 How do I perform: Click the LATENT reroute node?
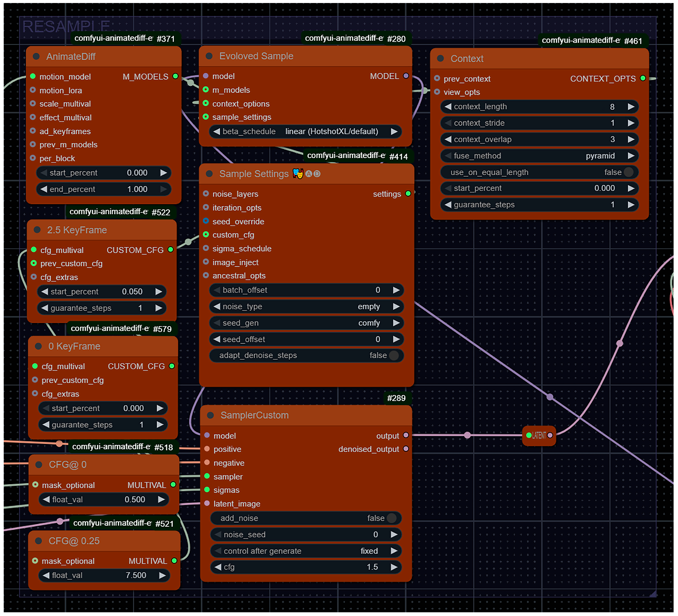point(539,435)
